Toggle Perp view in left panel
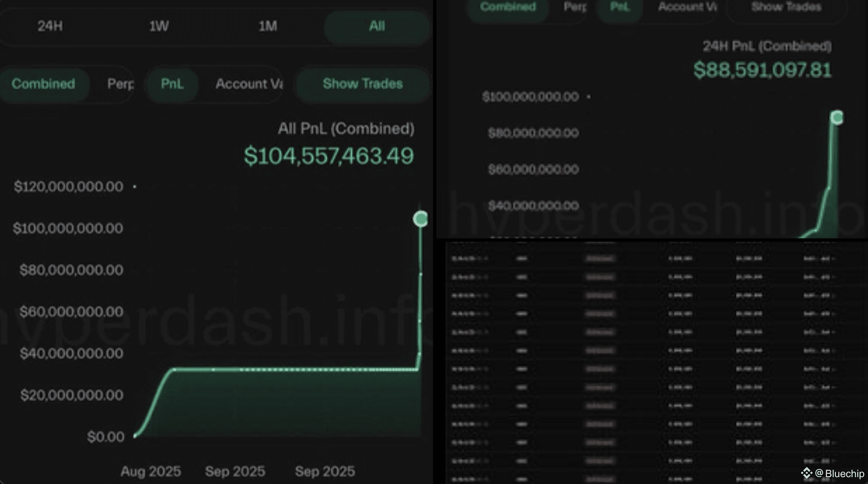This screenshot has width=868, height=484. point(120,84)
